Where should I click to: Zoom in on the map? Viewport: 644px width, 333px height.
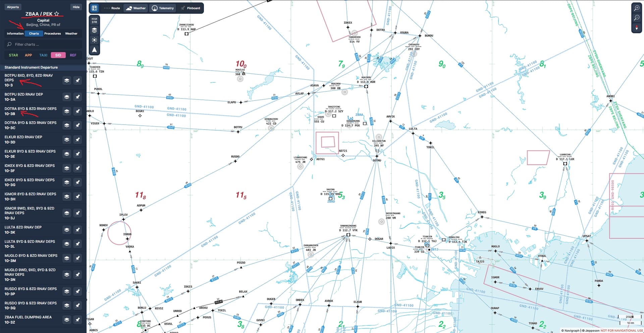pos(637,8)
